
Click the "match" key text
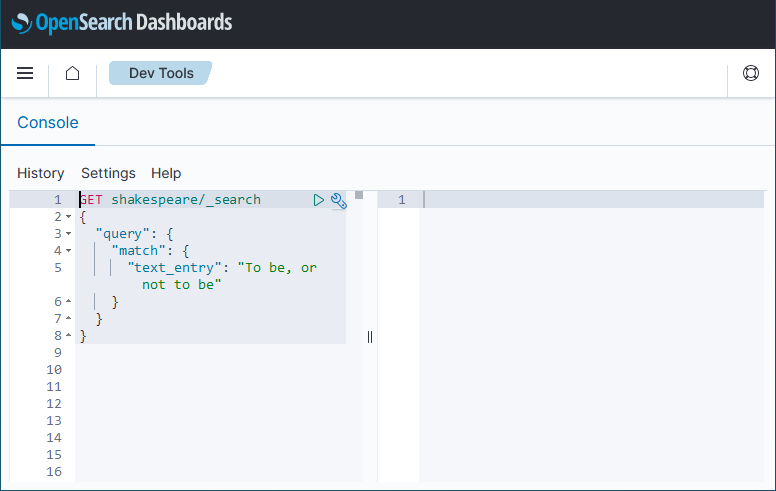(x=139, y=250)
